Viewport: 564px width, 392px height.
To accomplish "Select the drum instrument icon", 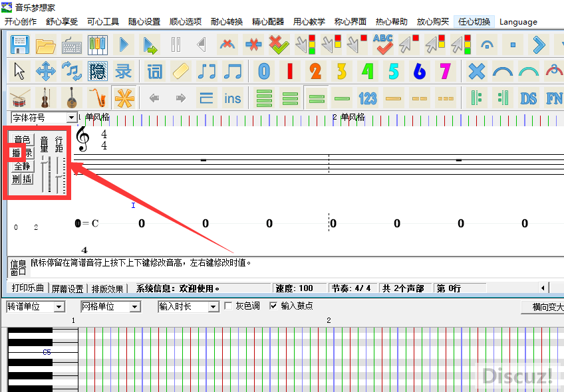I will pos(20,98).
